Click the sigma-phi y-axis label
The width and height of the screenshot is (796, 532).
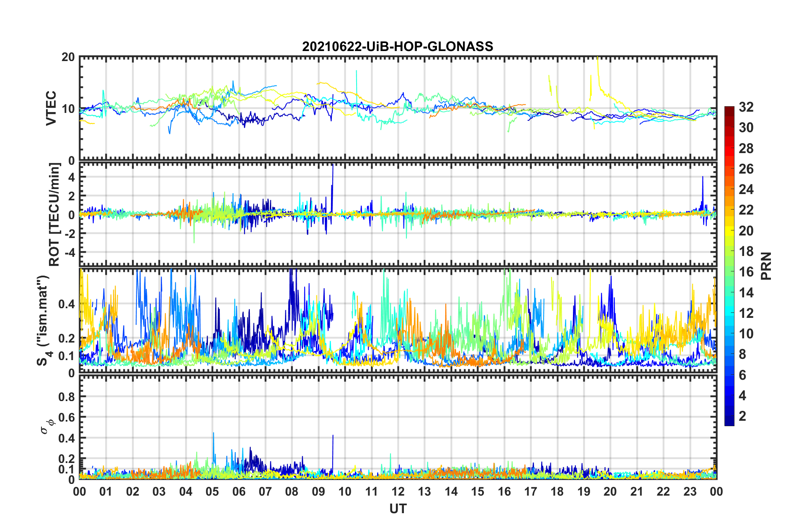pos(47,426)
